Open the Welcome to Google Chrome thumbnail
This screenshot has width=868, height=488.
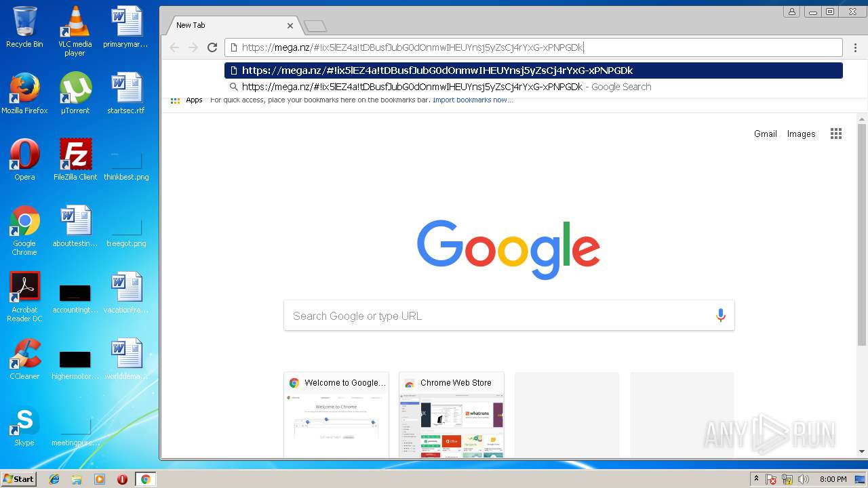[x=336, y=415]
